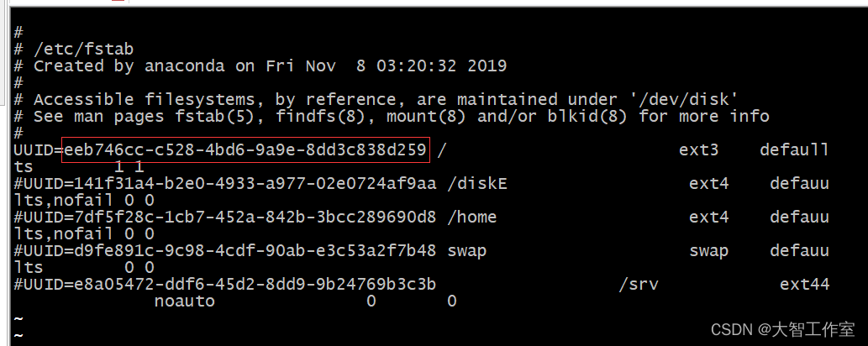Click the /srv mount point
This screenshot has height=346, width=868.
click(x=639, y=284)
